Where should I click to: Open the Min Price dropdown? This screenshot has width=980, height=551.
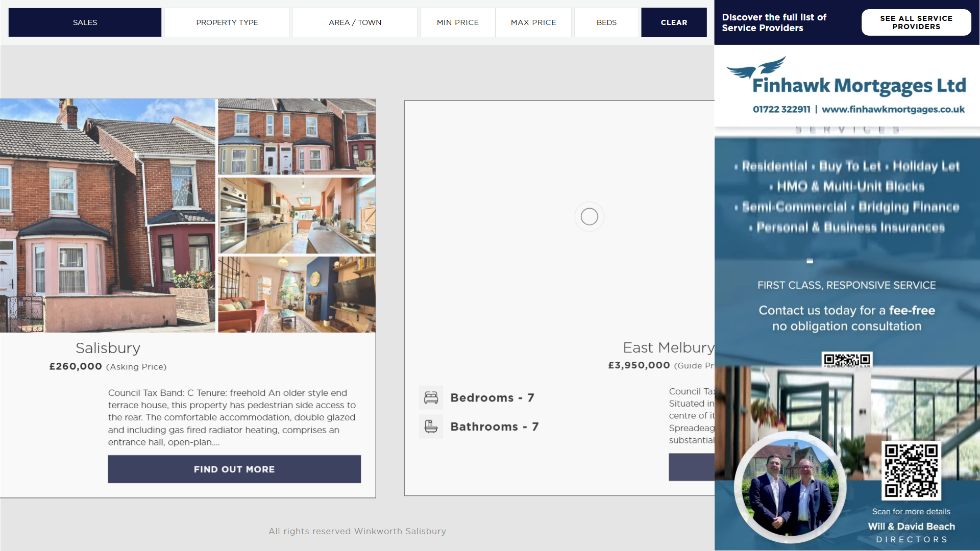(457, 22)
